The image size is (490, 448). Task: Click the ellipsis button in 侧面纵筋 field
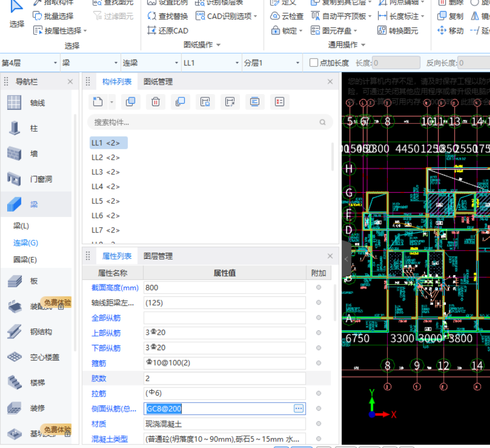coord(299,408)
